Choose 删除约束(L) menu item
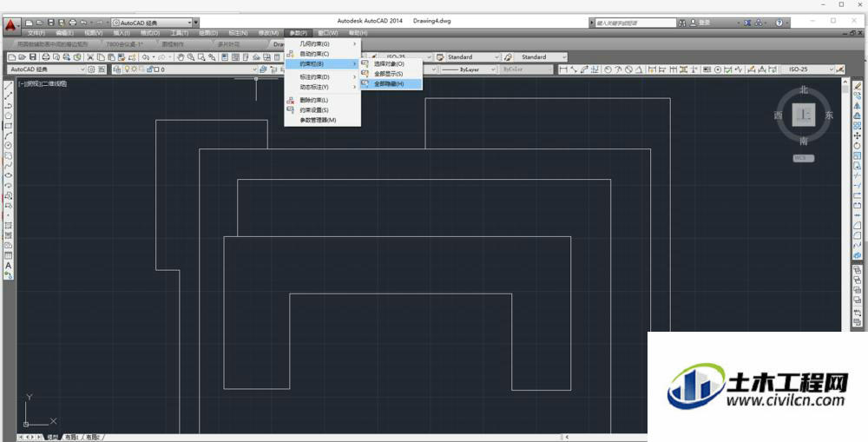868x442 pixels. tap(323, 100)
